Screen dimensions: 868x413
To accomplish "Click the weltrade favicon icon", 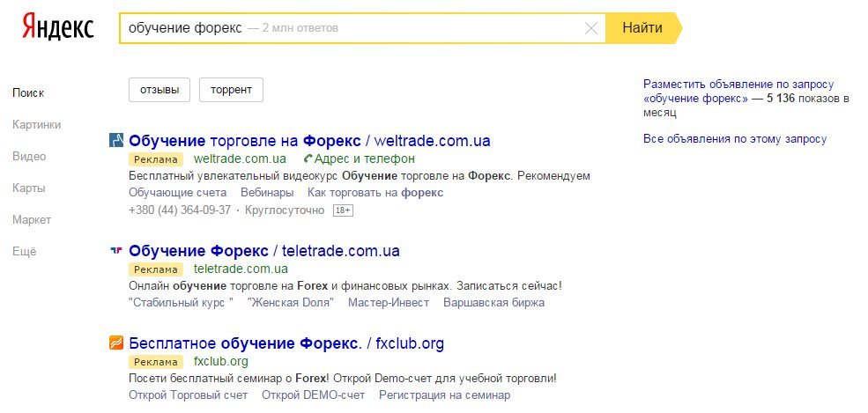I will tap(116, 140).
